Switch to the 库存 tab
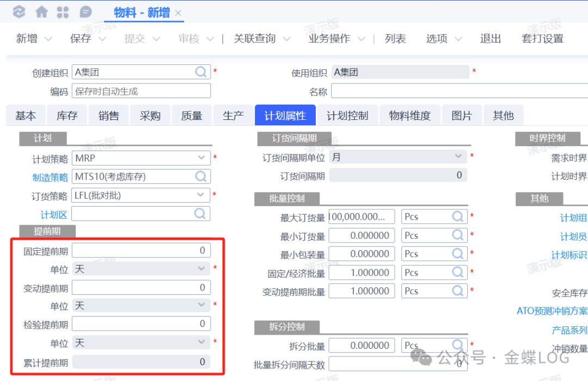This screenshot has width=588, height=381. [67, 116]
